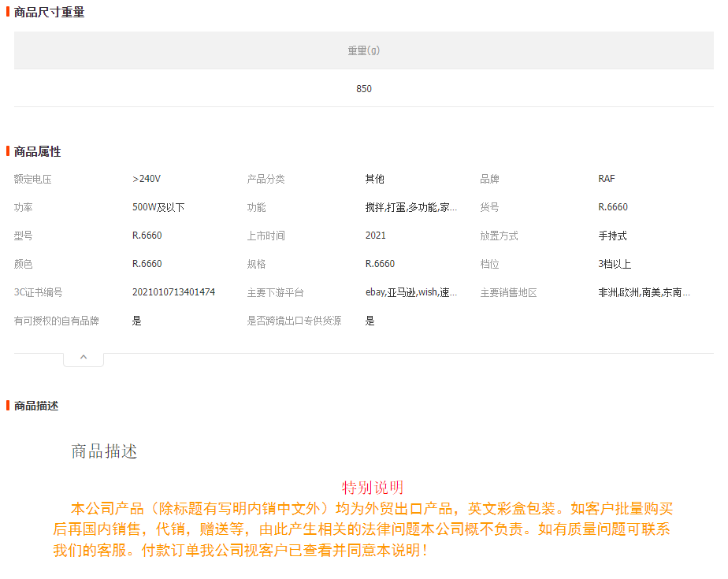
Task: Click the R.6660 value beside 颜色
Action: click(x=147, y=264)
